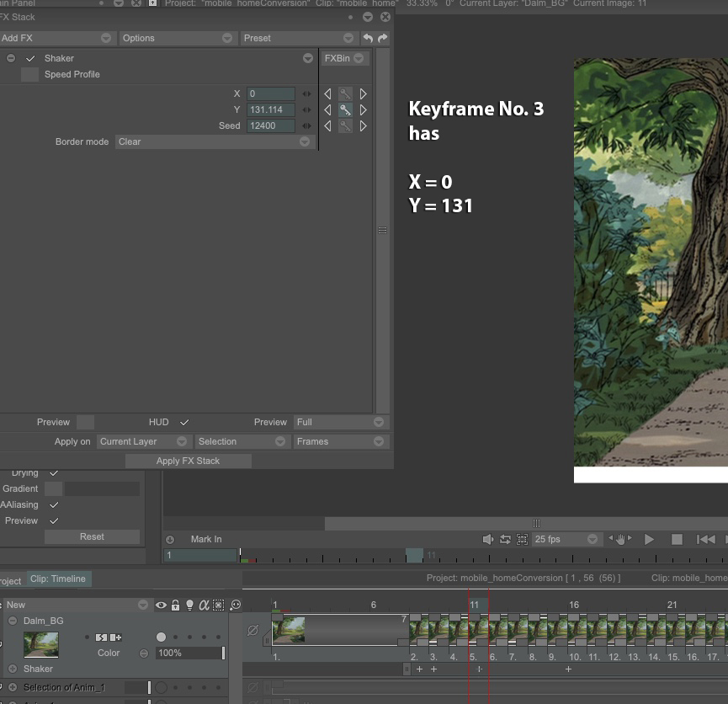Click the X value mini-slider arrows

click(x=306, y=93)
